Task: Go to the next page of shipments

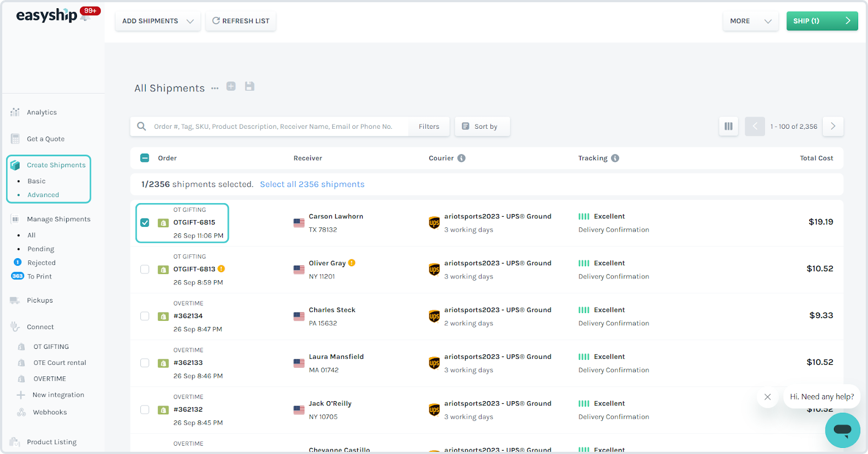Action: 833,127
